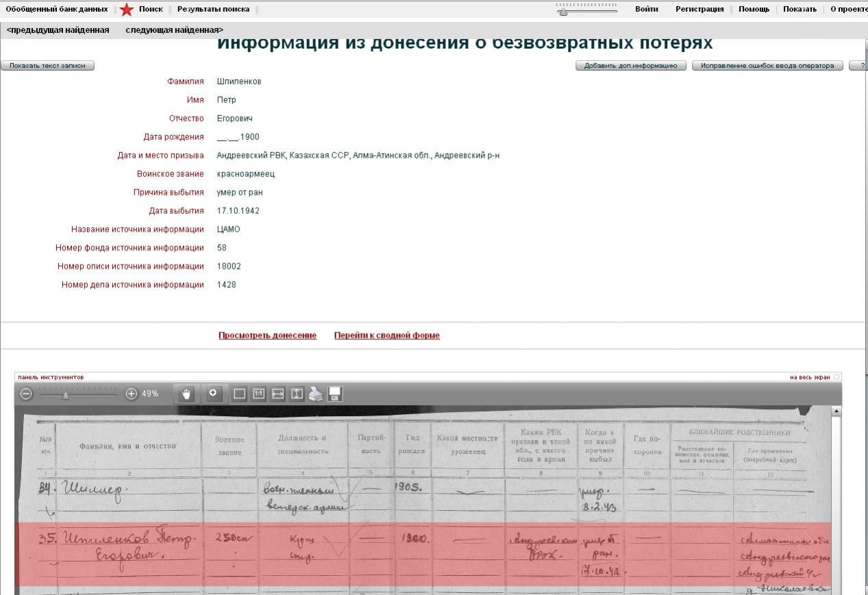Image resolution: width=868 pixels, height=595 pixels.
Task: Save the document image with floppy icon
Action: click(x=335, y=394)
